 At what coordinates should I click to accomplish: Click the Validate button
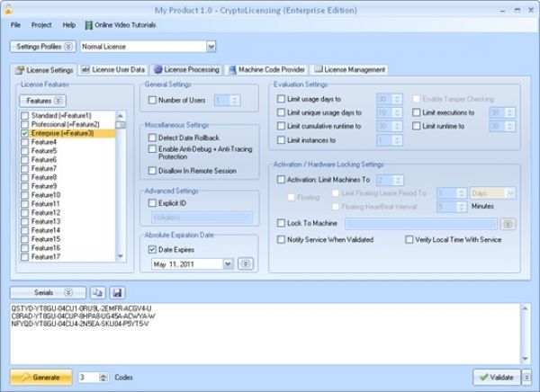point(497,378)
